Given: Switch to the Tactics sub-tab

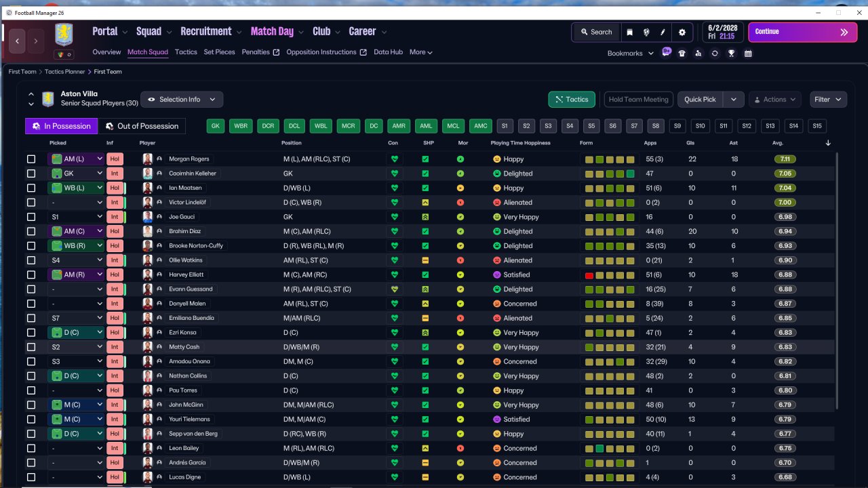Looking at the screenshot, I should (186, 52).
